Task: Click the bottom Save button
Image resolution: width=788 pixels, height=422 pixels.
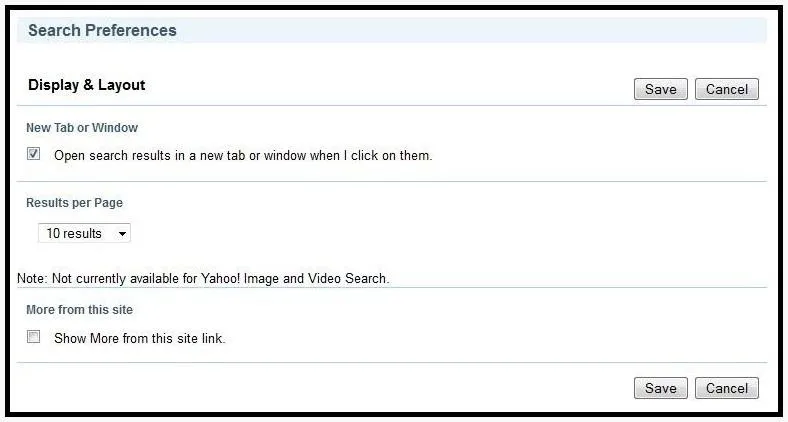Action: click(x=660, y=388)
